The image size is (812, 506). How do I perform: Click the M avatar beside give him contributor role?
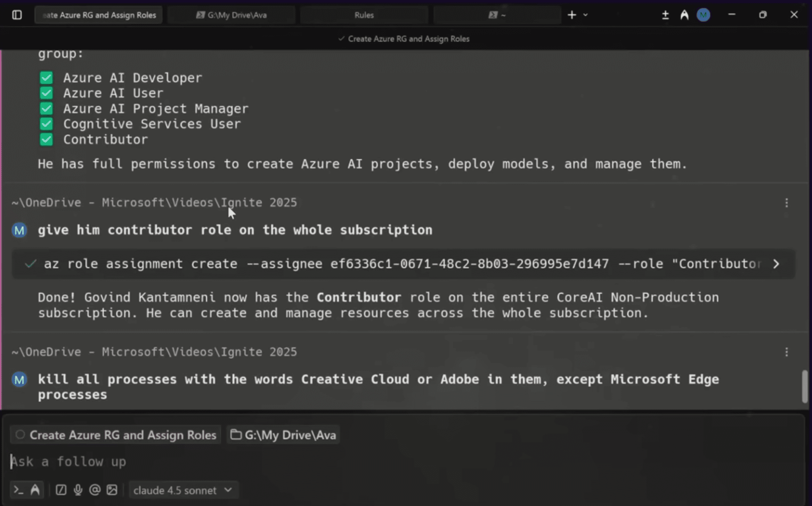point(19,230)
